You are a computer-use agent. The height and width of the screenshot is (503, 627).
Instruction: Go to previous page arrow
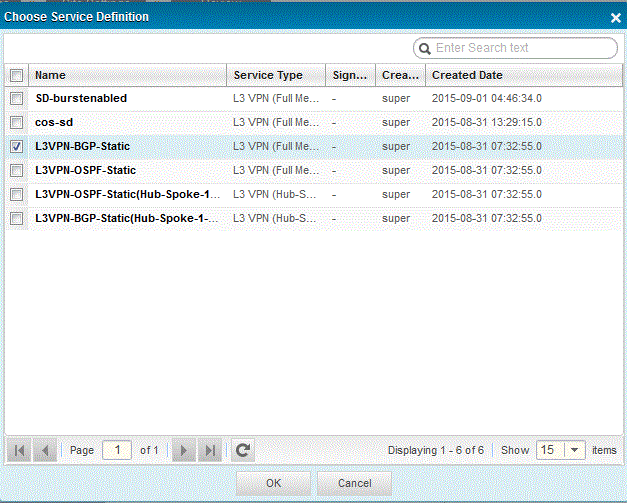click(x=45, y=450)
